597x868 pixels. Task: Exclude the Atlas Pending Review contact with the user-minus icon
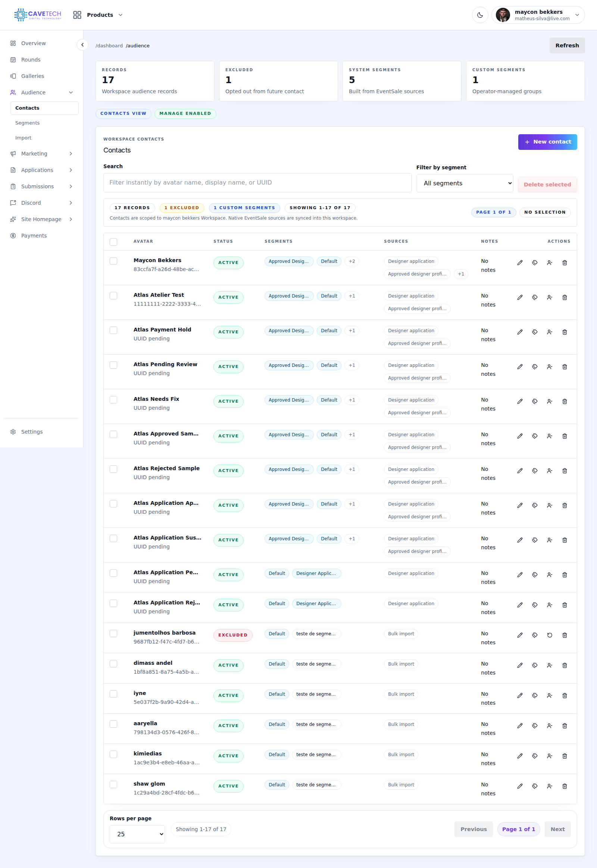point(550,367)
